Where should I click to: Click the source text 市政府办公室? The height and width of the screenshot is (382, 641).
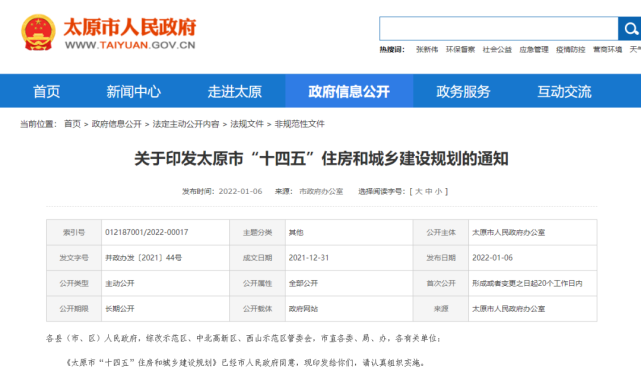321,191
